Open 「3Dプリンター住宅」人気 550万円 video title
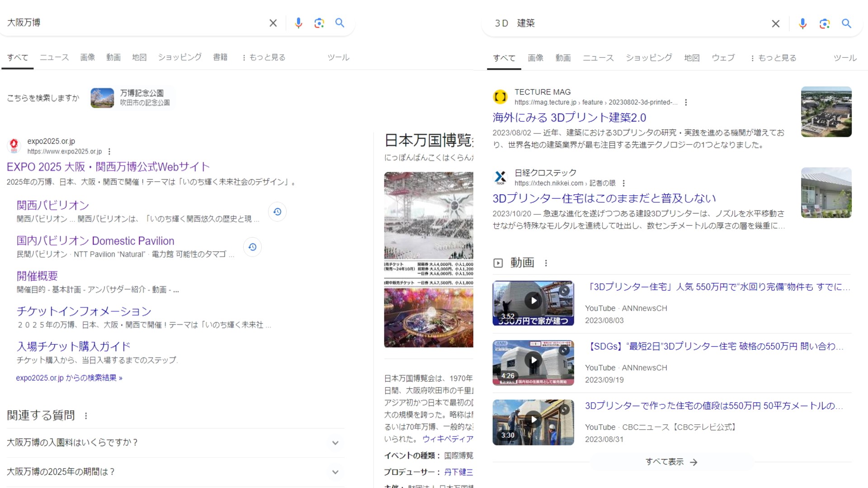The image size is (868, 488). click(x=718, y=287)
